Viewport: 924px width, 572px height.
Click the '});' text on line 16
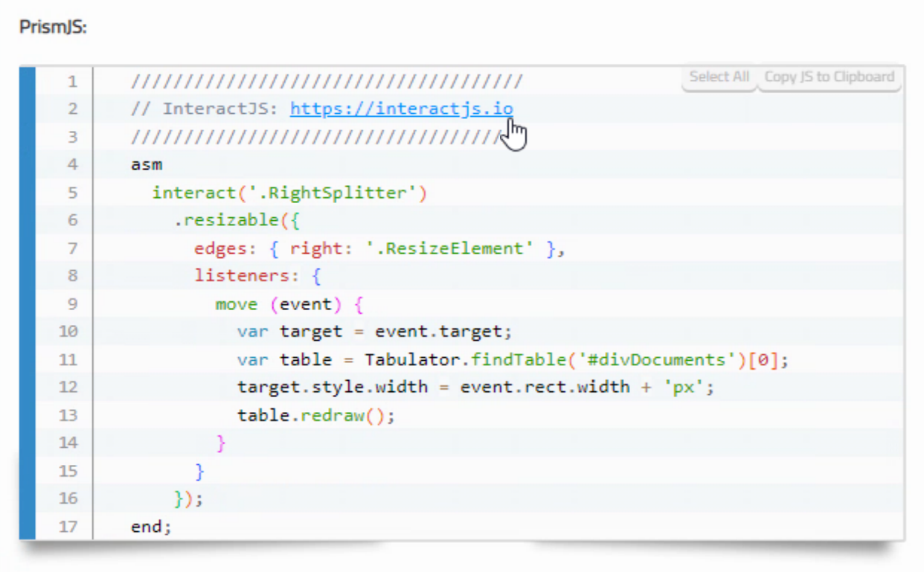point(189,499)
